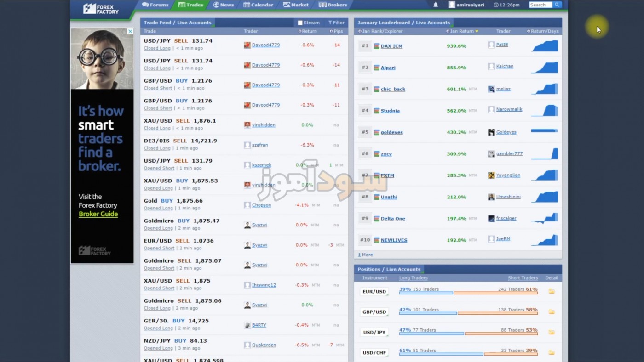The height and width of the screenshot is (362, 644).
Task: Open the NEWLIVES leaderboard link
Action: pyautogui.click(x=394, y=240)
